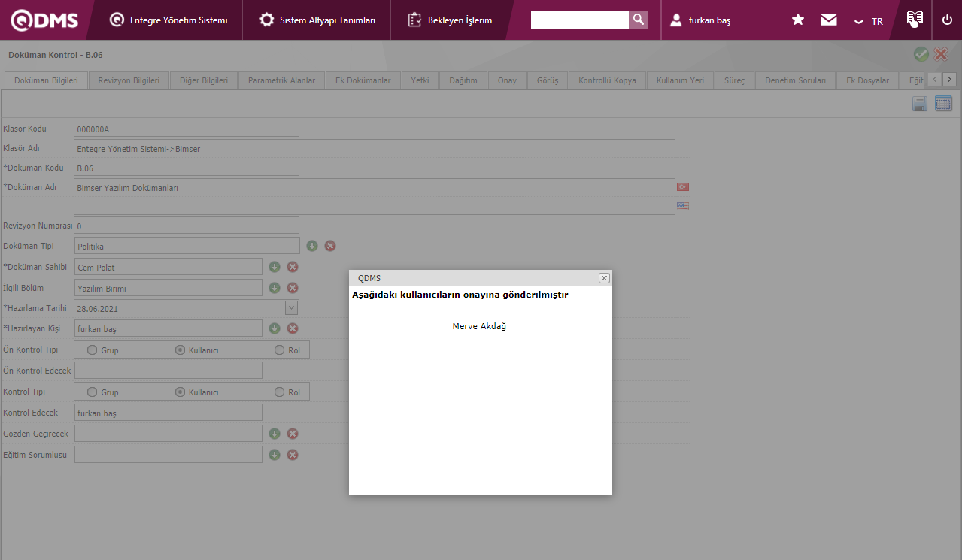Open the Bekleyen İşlerim menu

tap(450, 20)
